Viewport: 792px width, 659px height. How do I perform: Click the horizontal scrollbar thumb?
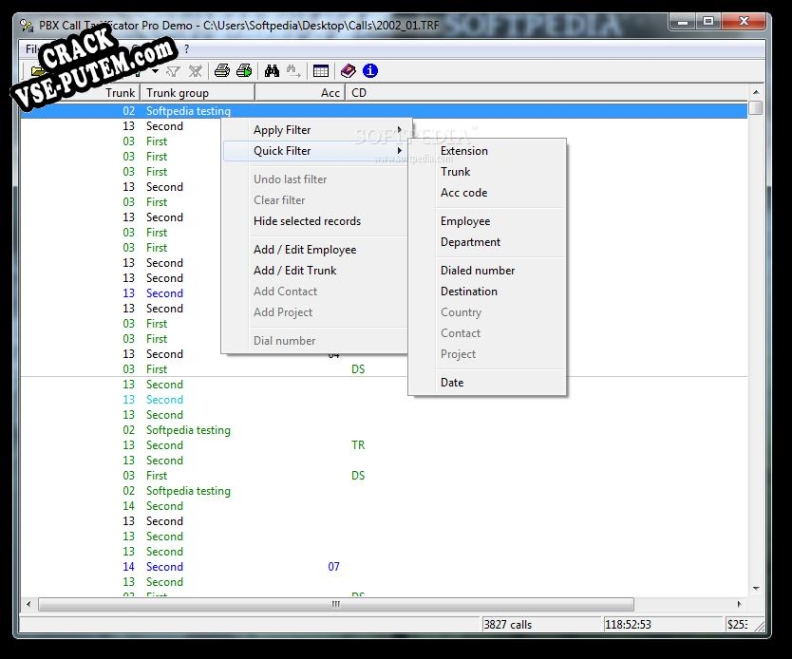(x=336, y=604)
